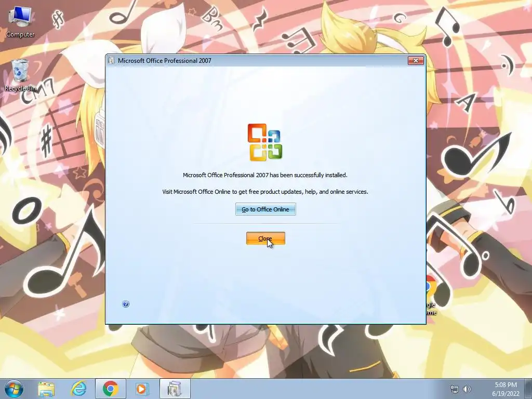Open Recycle Bin desktop icon
Viewport: 532px width, 399px height.
(20, 75)
